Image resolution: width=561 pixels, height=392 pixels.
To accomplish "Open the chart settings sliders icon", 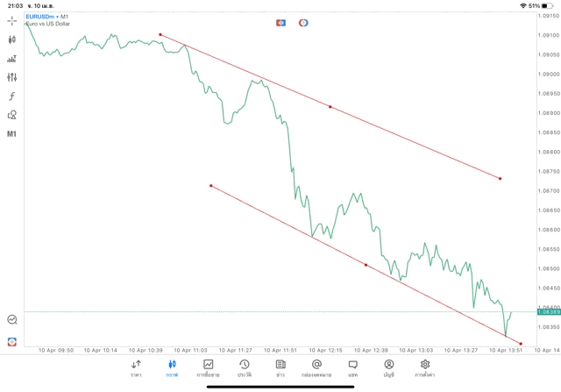I will 12,77.
